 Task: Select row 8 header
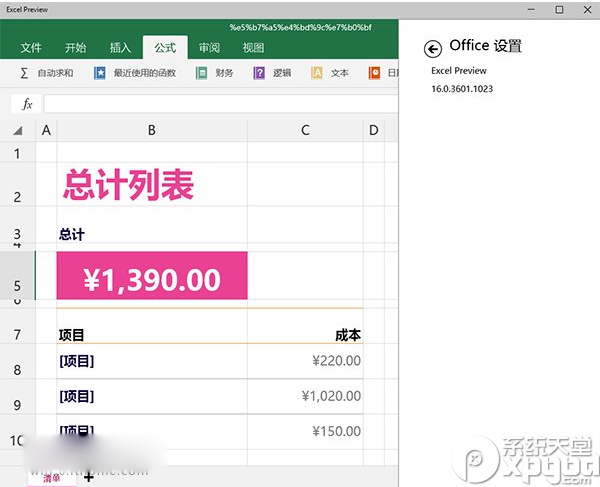point(17,362)
